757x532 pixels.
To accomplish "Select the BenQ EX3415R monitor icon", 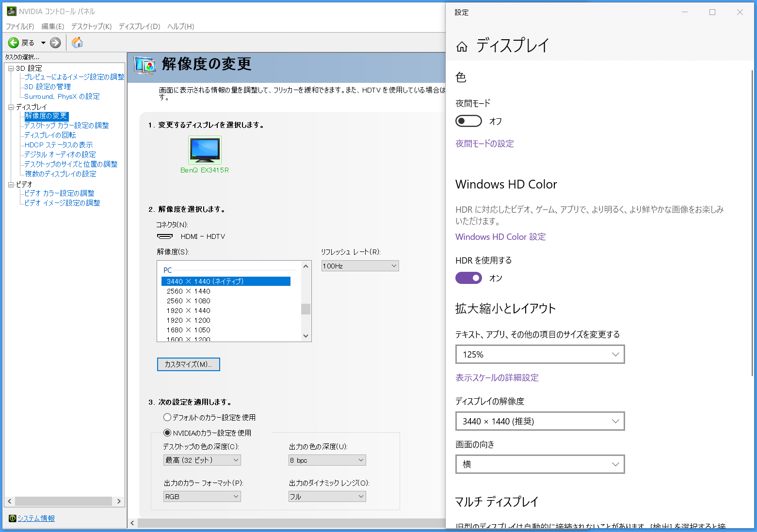I will [x=205, y=150].
